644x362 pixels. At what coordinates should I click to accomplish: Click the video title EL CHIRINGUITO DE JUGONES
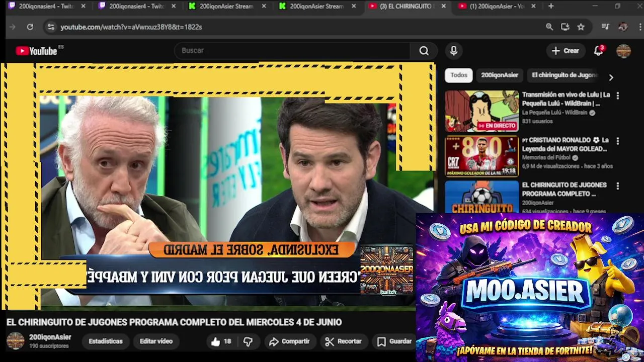coord(174,322)
